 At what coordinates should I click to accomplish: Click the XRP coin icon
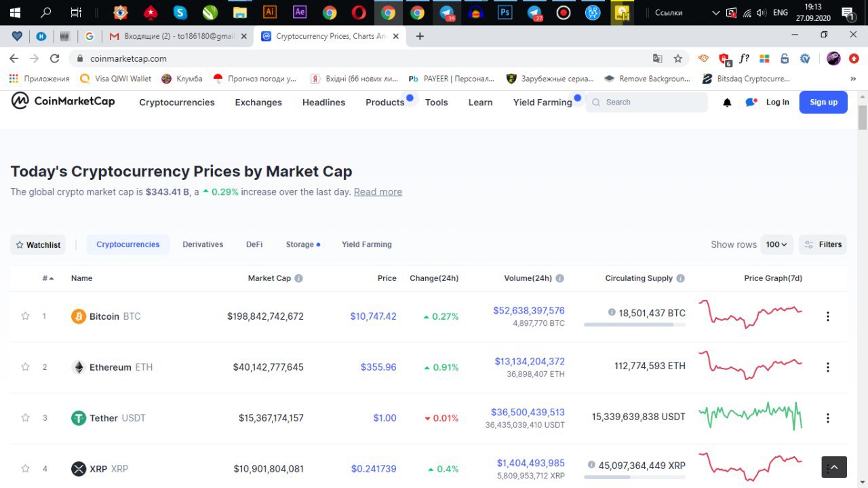click(x=79, y=468)
